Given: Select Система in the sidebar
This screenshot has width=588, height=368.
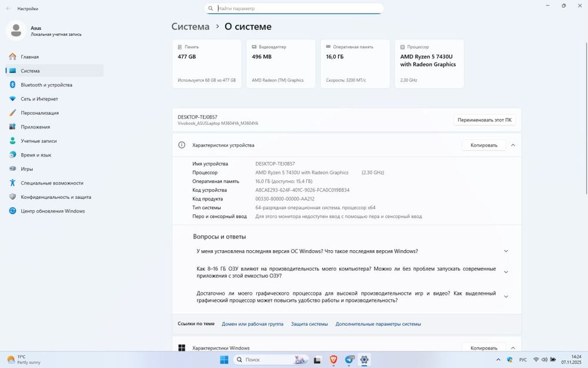Looking at the screenshot, I should (x=54, y=71).
